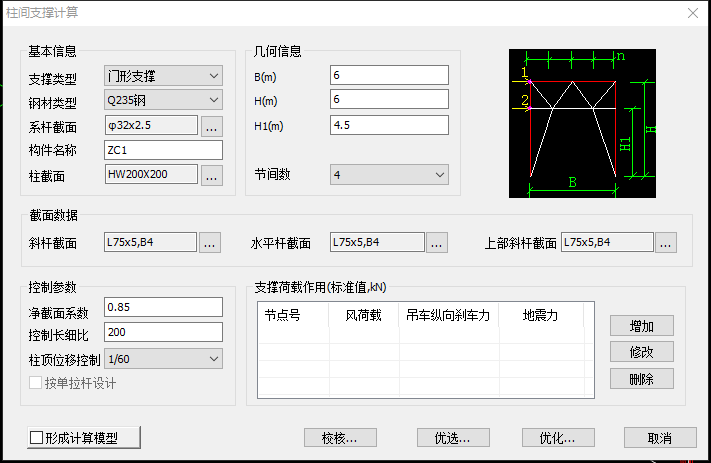This screenshot has width=711, height=463.
Task: Click the bracing diagram preview image
Action: pos(582,123)
